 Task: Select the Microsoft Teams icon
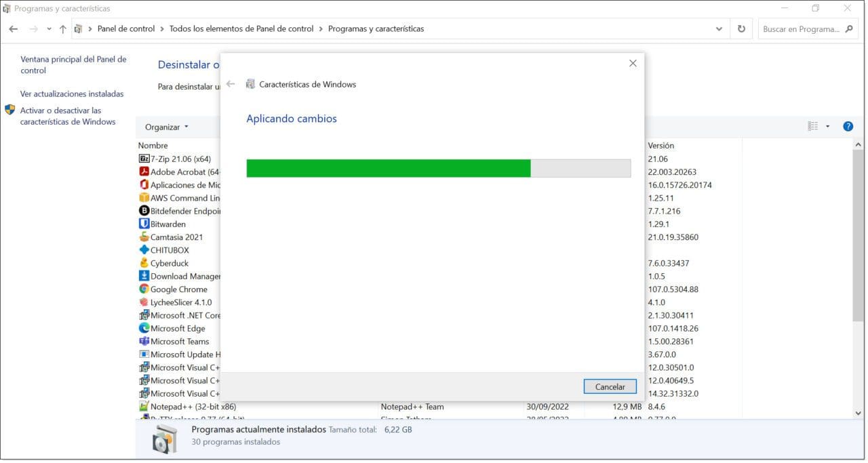point(144,341)
